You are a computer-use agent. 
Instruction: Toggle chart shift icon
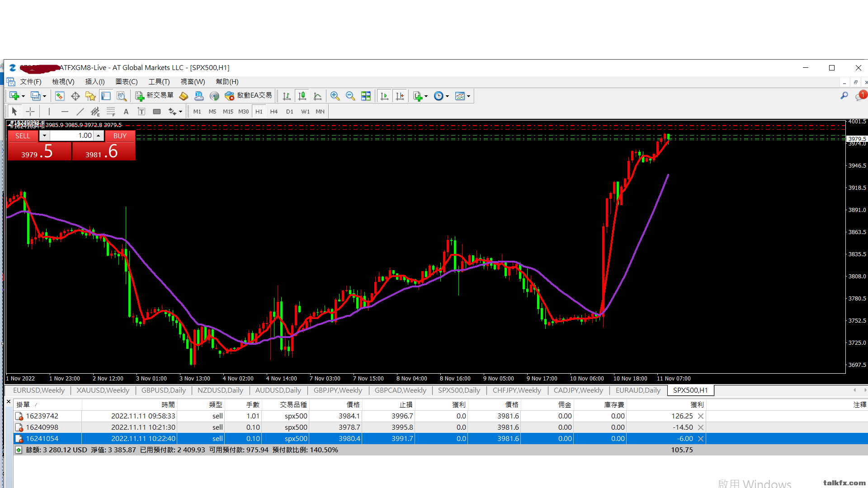[x=400, y=96]
